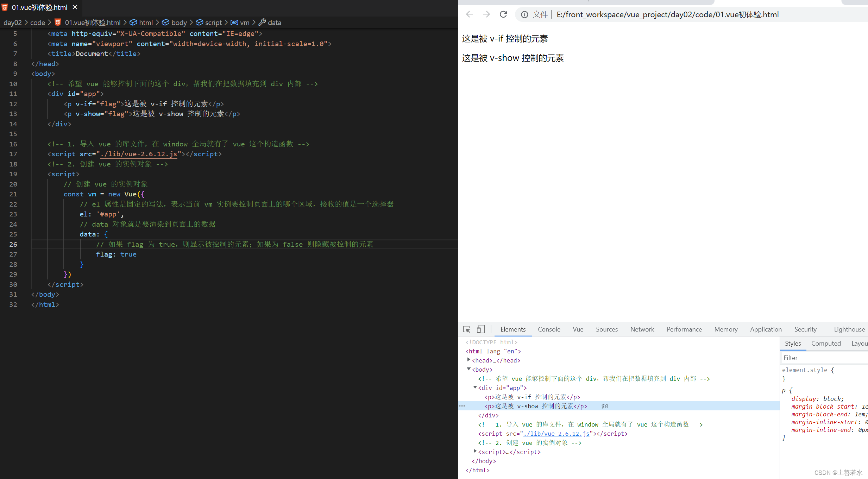This screenshot has height=479, width=868.
Task: Click the html5 file icon in breadcrumb
Action: point(58,22)
